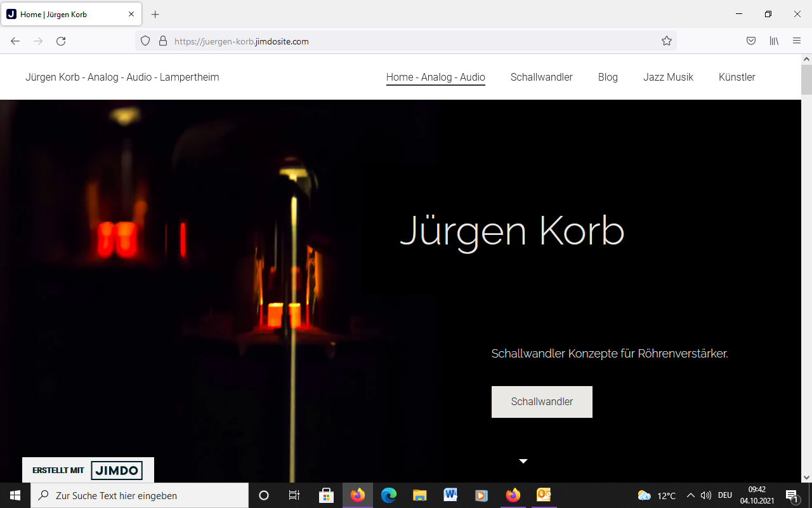Click the white down arrow on the hero image

pyautogui.click(x=523, y=461)
